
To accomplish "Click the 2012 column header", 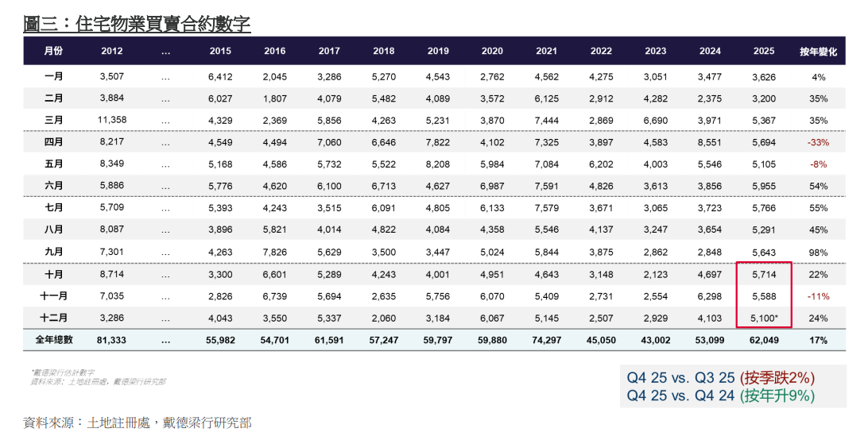I will pos(112,51).
